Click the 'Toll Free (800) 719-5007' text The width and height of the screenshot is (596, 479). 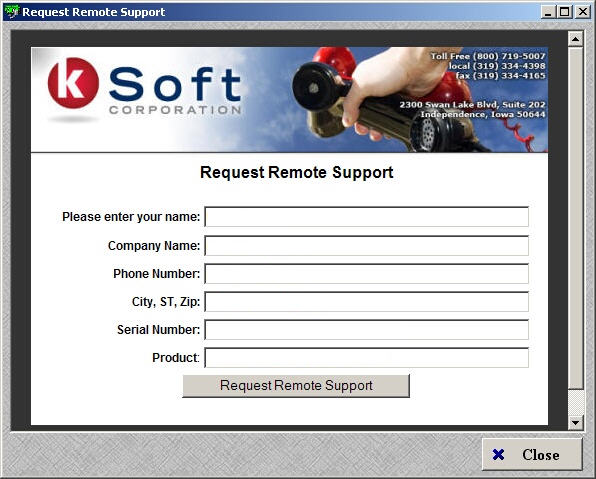click(488, 56)
